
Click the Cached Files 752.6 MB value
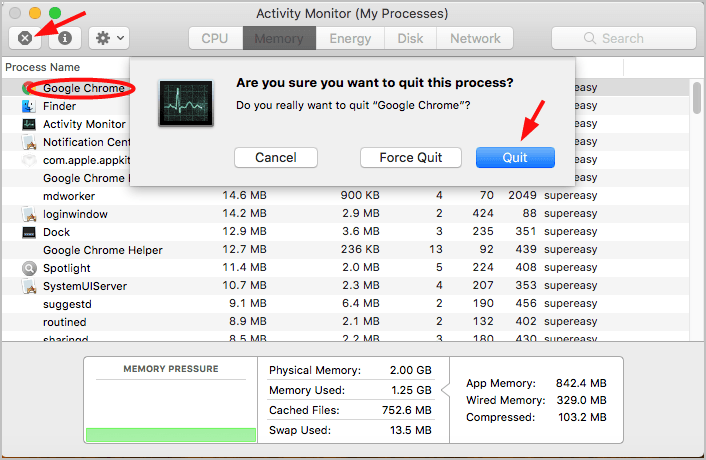click(407, 410)
